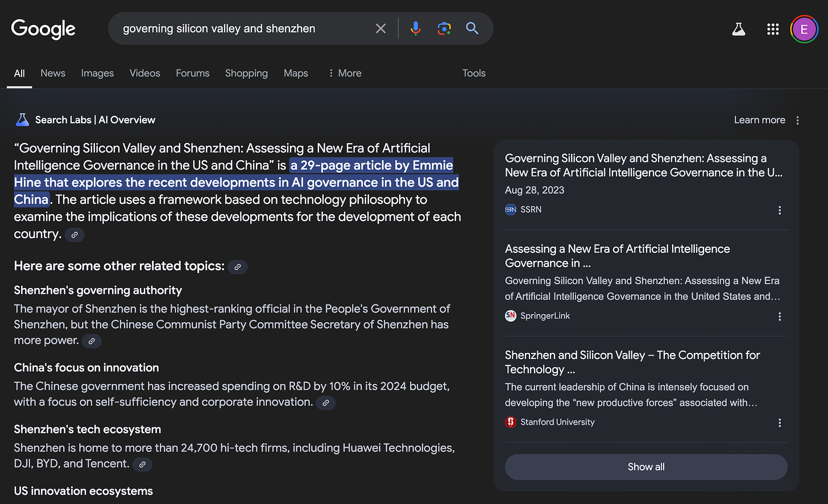This screenshot has width=828, height=504.
Task: Open three-dot menu for Stanford University result
Action: (x=780, y=423)
